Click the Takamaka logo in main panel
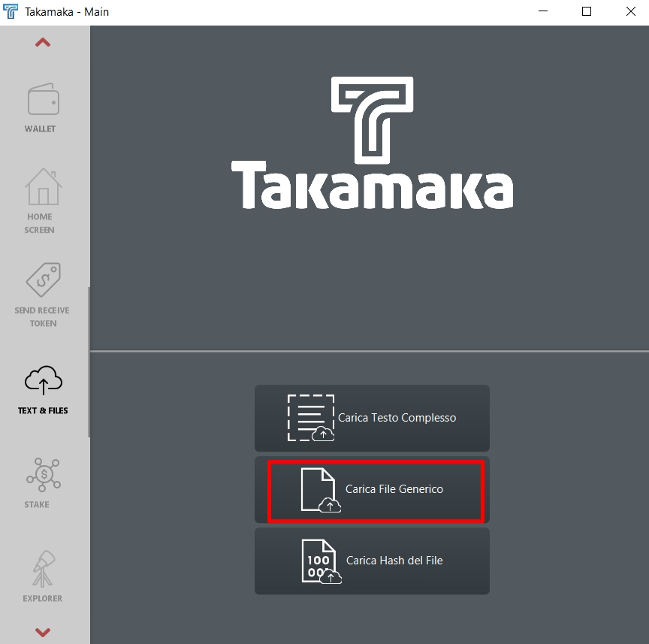The height and width of the screenshot is (644, 649). tap(372, 143)
